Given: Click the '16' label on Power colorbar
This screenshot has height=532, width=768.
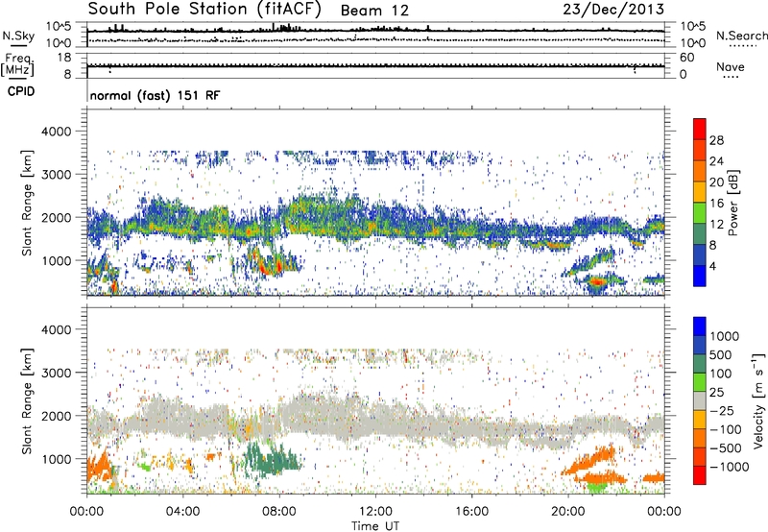Looking at the screenshot, I should point(716,204).
